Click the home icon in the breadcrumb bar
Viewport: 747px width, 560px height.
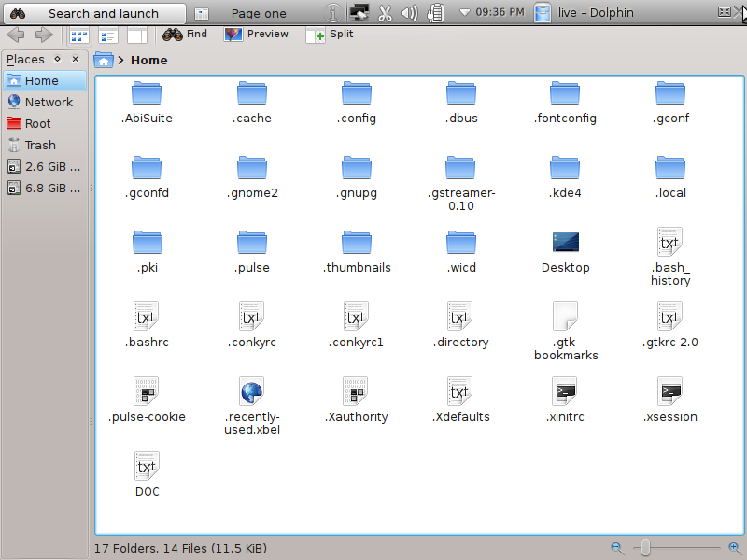pos(103,59)
